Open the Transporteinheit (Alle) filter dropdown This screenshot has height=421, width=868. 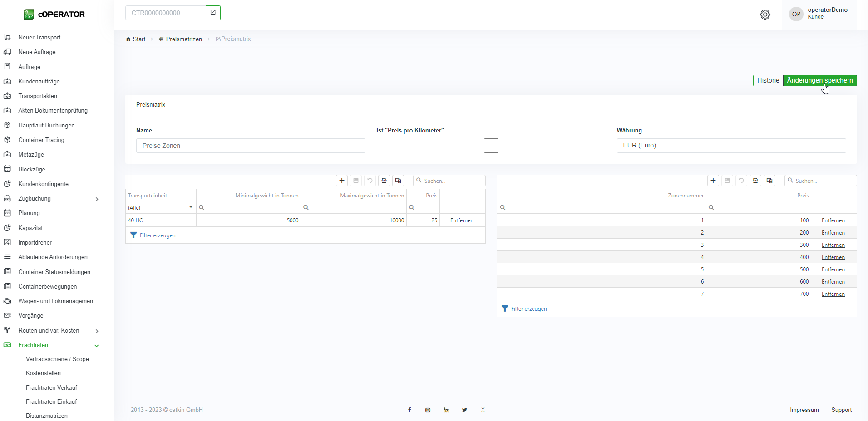(x=191, y=207)
